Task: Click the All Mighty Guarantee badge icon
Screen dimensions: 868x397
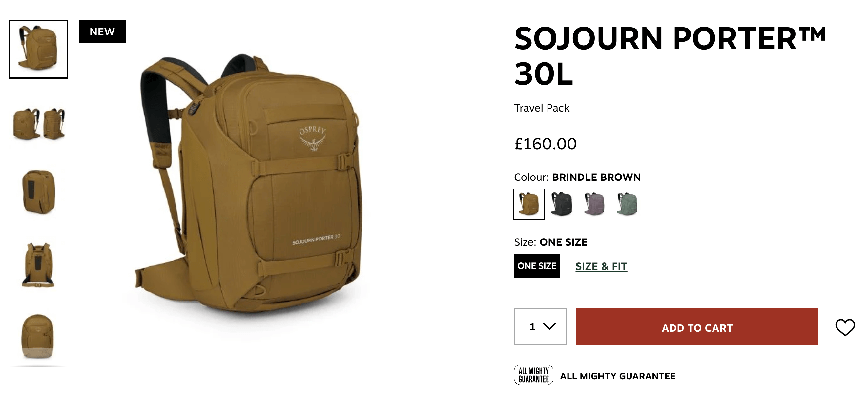Action: 533,375
